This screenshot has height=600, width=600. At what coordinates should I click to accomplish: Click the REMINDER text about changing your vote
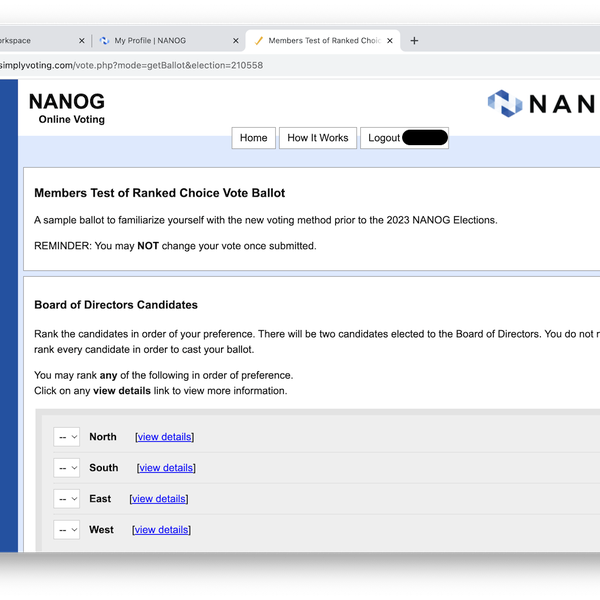coord(175,246)
